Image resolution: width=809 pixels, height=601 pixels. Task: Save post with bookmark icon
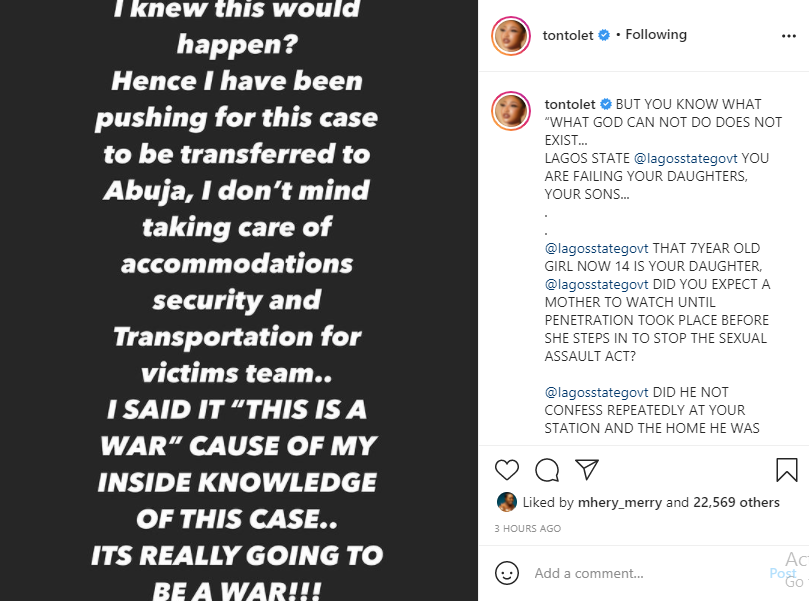point(786,470)
